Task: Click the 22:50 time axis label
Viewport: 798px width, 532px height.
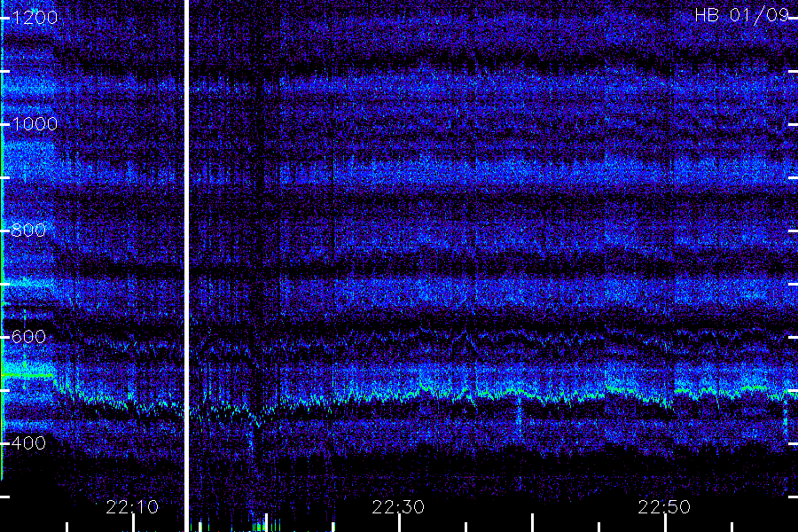Action: pos(664,507)
